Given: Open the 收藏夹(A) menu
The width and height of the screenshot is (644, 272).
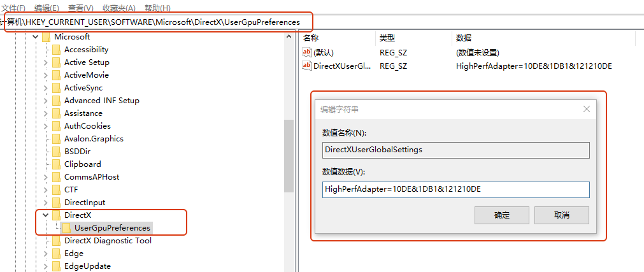Looking at the screenshot, I should point(118,8).
